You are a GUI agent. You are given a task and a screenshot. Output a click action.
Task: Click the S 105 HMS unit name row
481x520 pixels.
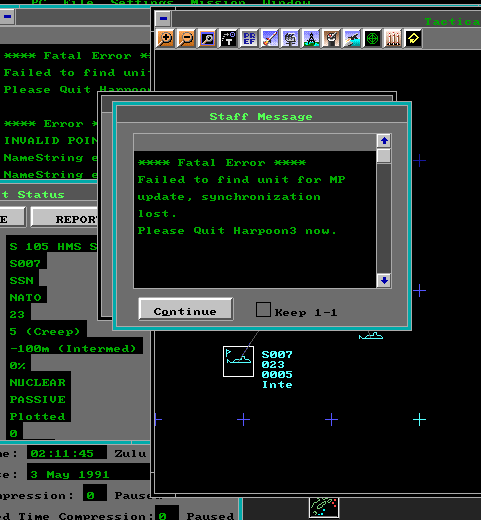(53, 246)
